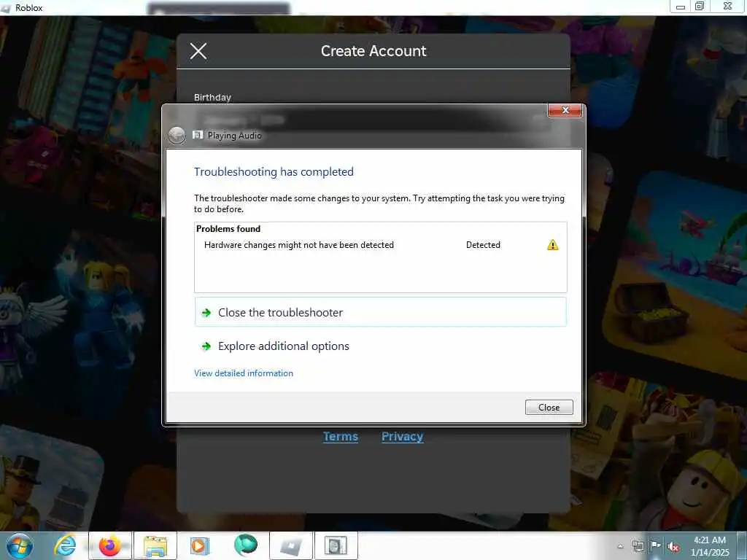This screenshot has height=560, width=747.
Task: Open the clock showing 4:21 AM
Action: [710, 546]
